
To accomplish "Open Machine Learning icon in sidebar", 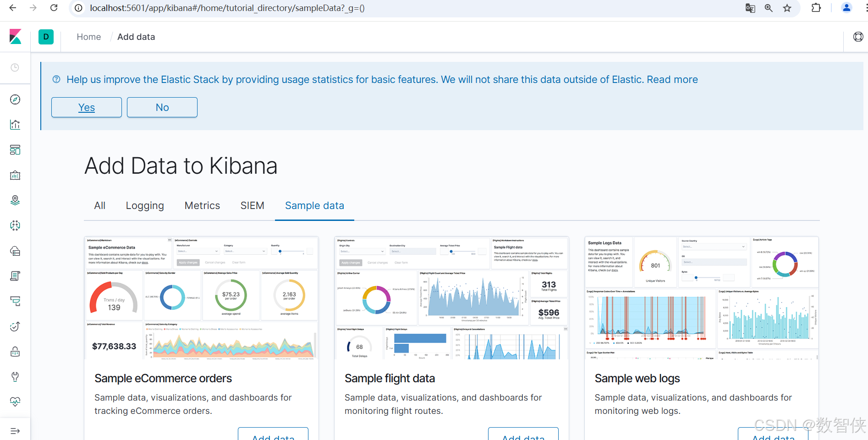I will click(15, 225).
